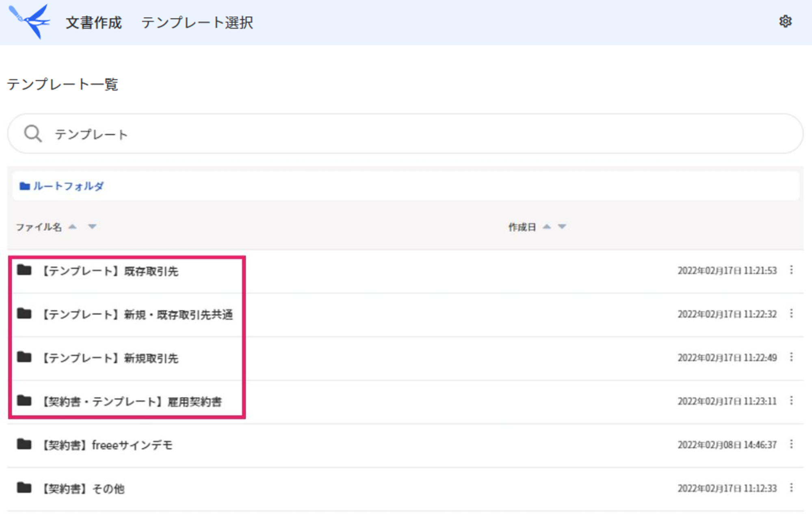The image size is (812, 514).
Task: Open the ルートフォルダ breadcrumb link
Action: click(x=68, y=186)
